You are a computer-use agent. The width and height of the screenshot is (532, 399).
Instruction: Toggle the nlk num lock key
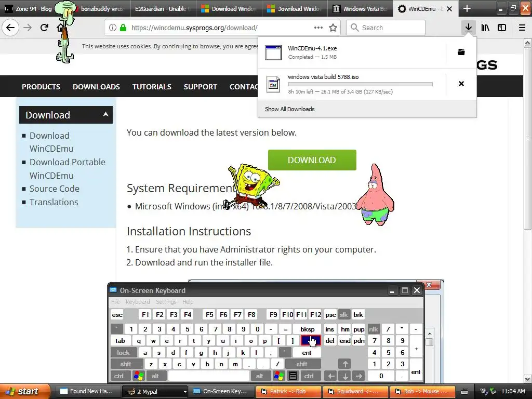374,329
